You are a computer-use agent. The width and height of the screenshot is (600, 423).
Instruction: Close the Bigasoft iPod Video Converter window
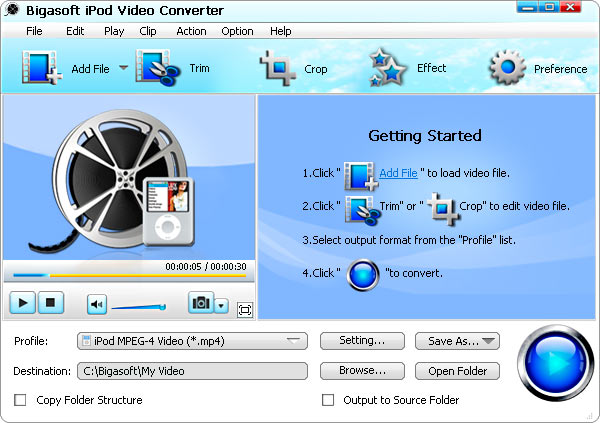(570, 7)
